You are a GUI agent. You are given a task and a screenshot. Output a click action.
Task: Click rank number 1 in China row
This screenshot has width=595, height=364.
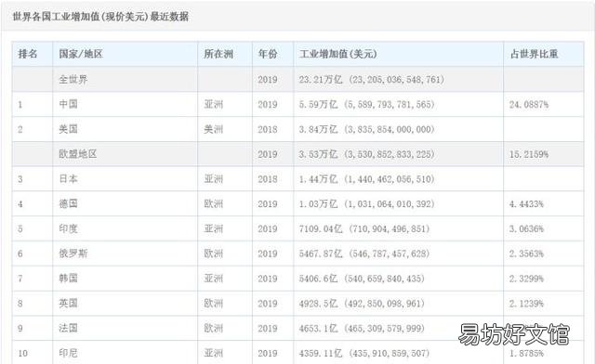(20, 105)
